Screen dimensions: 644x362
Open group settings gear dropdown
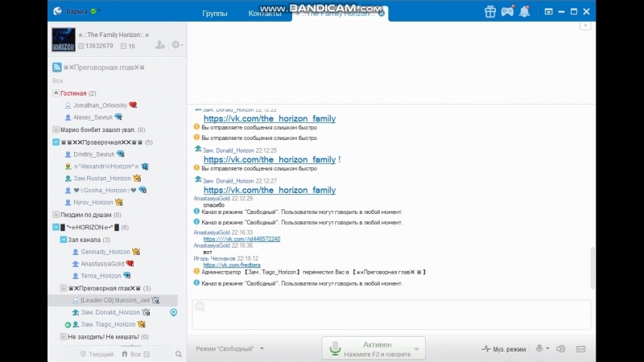tap(177, 45)
